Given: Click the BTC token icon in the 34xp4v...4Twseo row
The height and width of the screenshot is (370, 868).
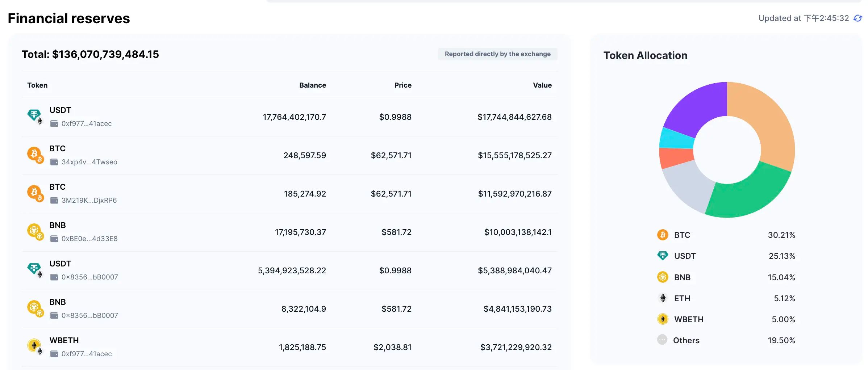Looking at the screenshot, I should coord(35,155).
